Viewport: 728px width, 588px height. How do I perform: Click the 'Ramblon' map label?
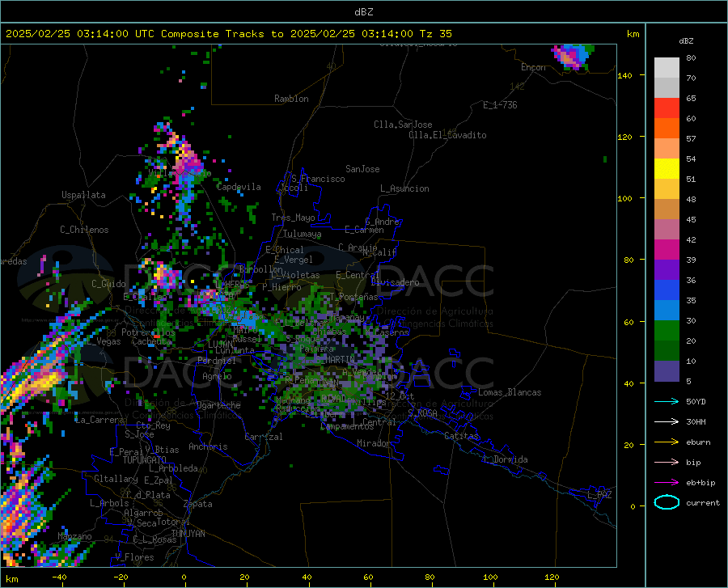[x=291, y=99]
